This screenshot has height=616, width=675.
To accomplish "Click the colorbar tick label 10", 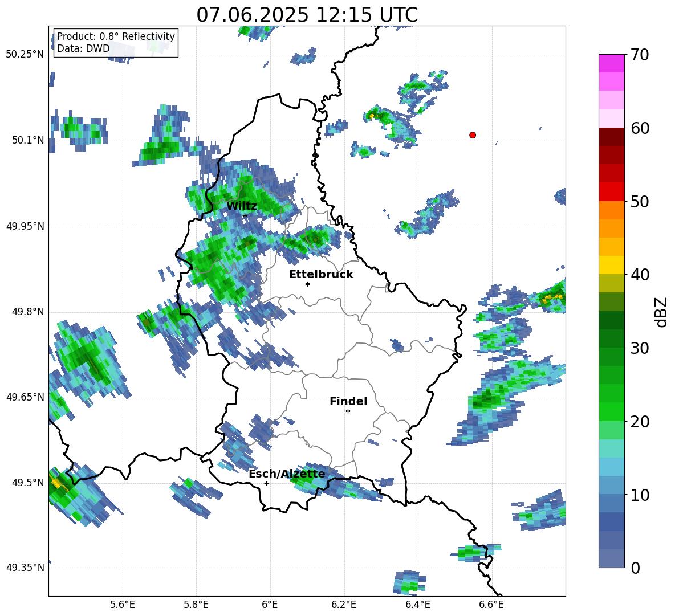I will pyautogui.click(x=639, y=495).
